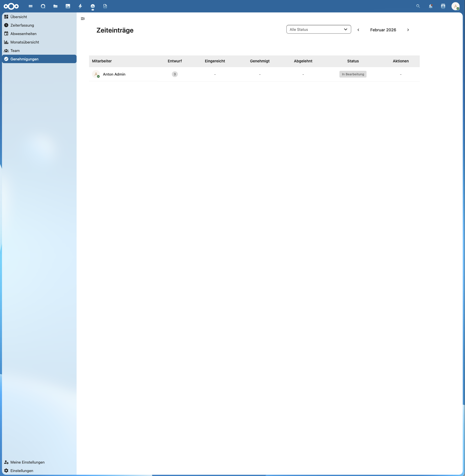465x476 pixels.
Task: Open the Dashboard grid icon
Action: (30, 6)
